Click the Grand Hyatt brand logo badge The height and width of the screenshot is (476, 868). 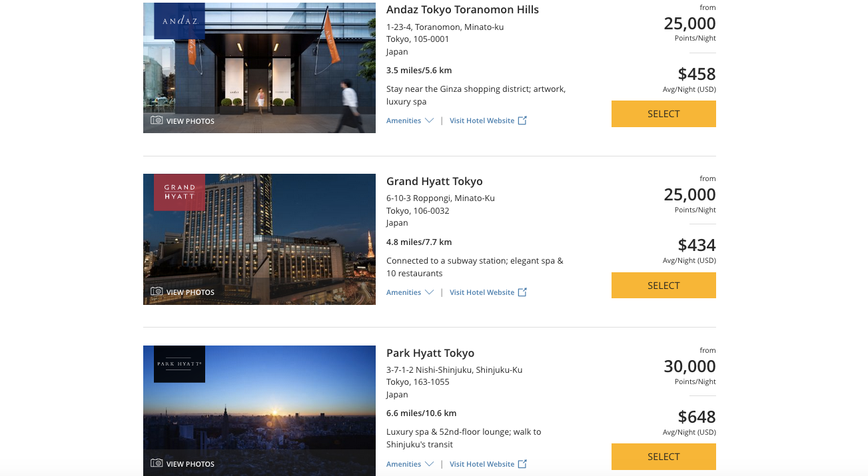pyautogui.click(x=179, y=192)
